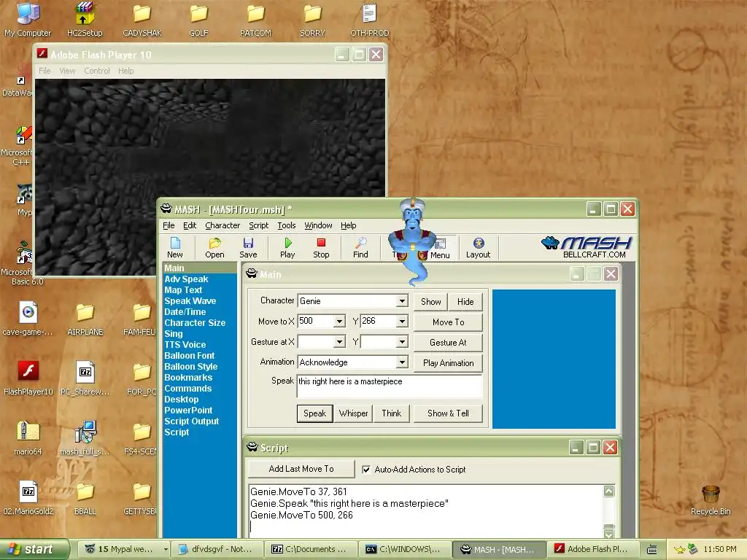
Task: Click in the Speak text field
Action: coord(390,386)
